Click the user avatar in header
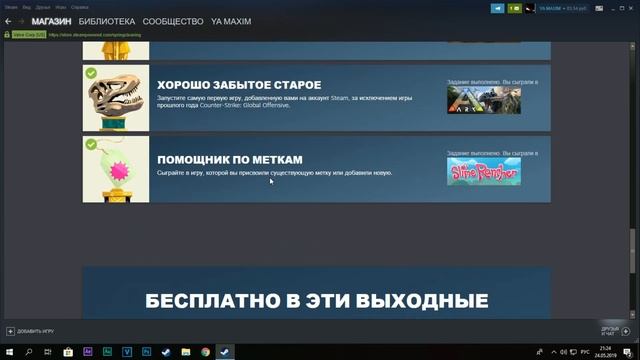640x360 pixels. click(x=530, y=8)
